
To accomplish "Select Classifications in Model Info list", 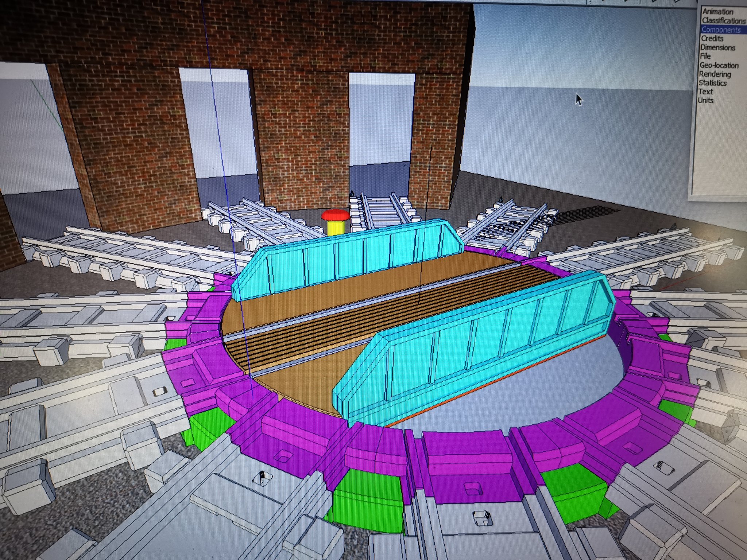I will (x=723, y=21).
